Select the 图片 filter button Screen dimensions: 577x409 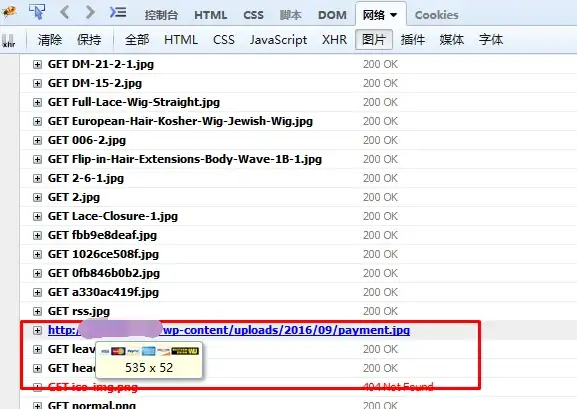pyautogui.click(x=374, y=39)
